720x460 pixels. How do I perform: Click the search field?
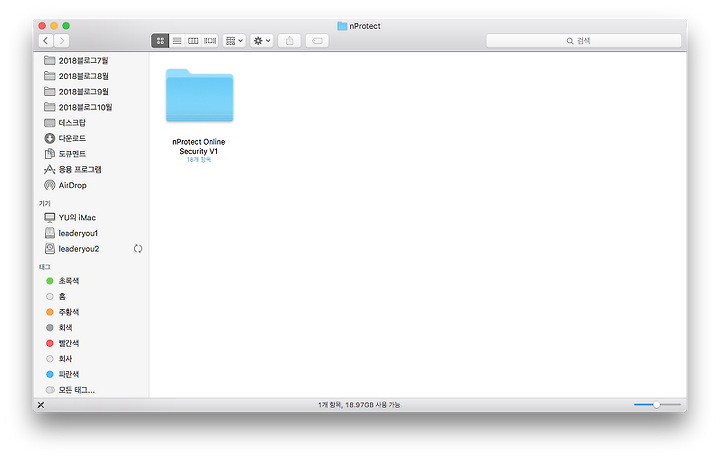pos(583,41)
